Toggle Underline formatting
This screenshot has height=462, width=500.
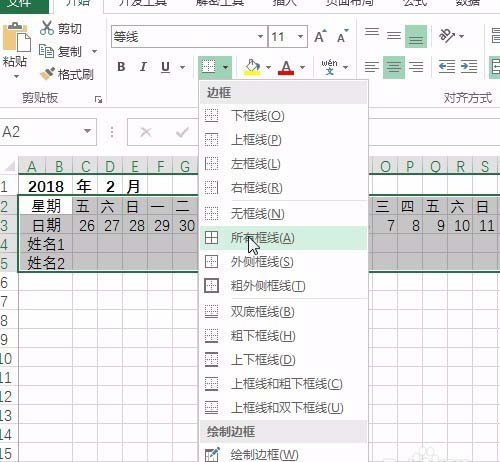[x=165, y=67]
